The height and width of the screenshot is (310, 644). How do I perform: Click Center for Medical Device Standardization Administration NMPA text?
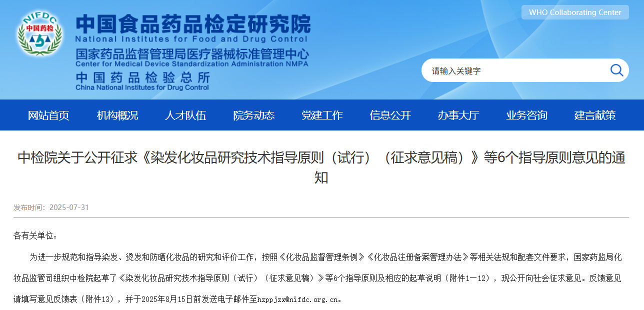click(192, 63)
